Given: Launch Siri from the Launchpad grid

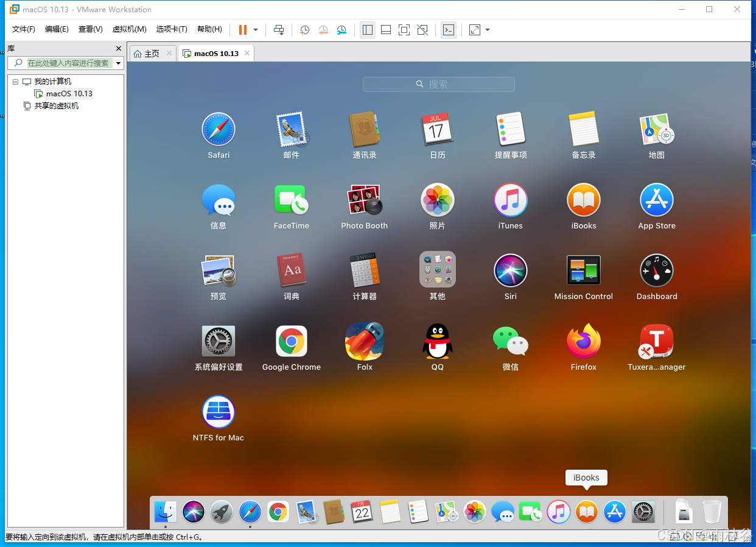Looking at the screenshot, I should pos(510,270).
